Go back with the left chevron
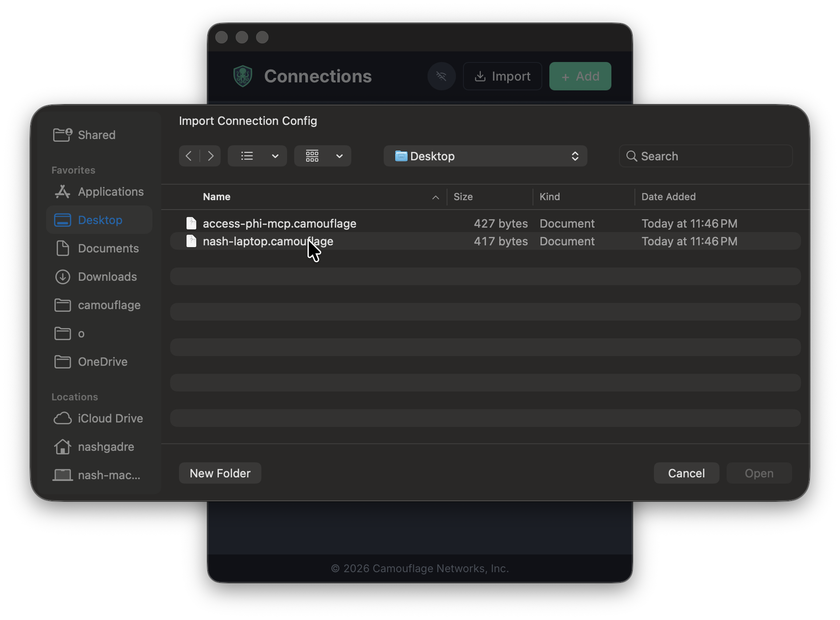The width and height of the screenshot is (840, 620). point(189,156)
